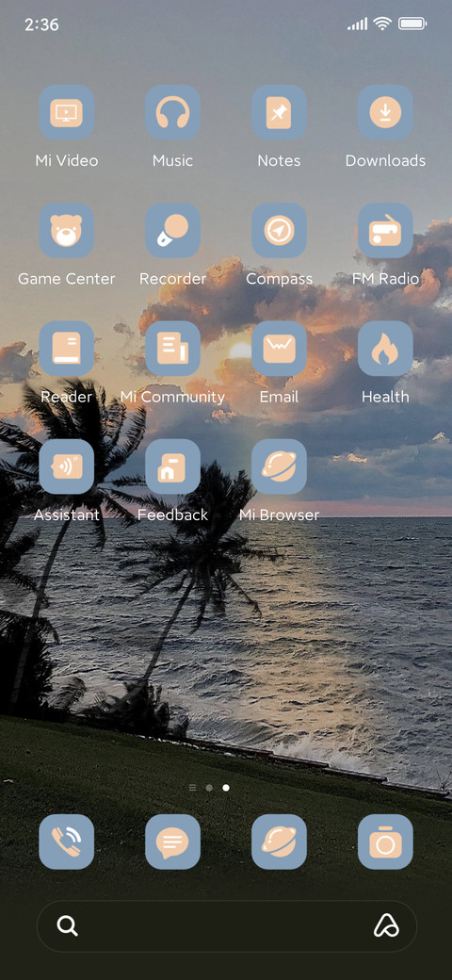This screenshot has height=980, width=452.
Task: Tap the Phone dialer dock icon
Action: pos(66,841)
